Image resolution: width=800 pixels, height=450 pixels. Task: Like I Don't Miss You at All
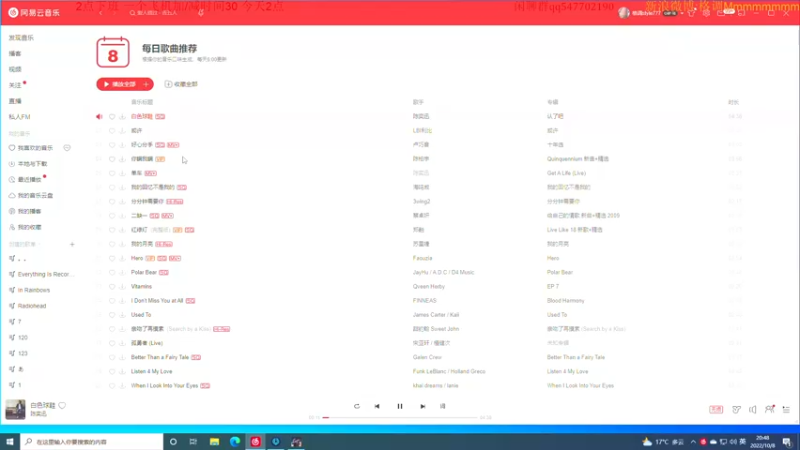point(112,301)
